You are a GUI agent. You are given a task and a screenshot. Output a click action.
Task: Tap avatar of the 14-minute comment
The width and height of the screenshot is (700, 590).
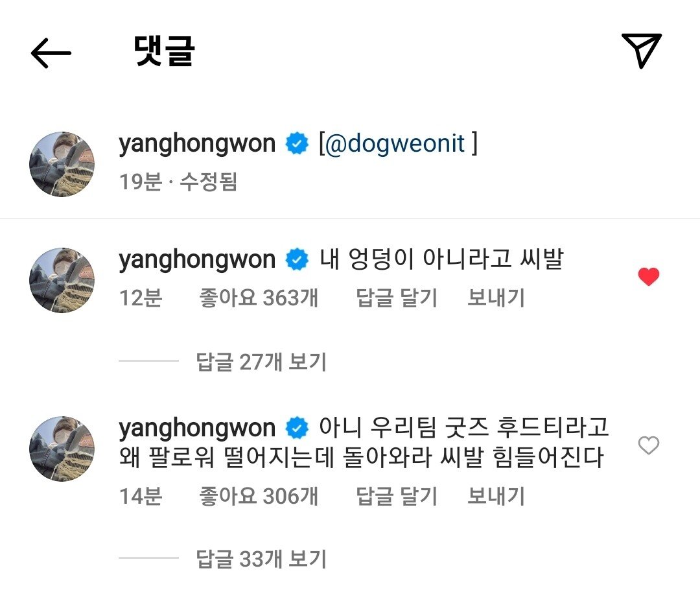pyautogui.click(x=62, y=449)
